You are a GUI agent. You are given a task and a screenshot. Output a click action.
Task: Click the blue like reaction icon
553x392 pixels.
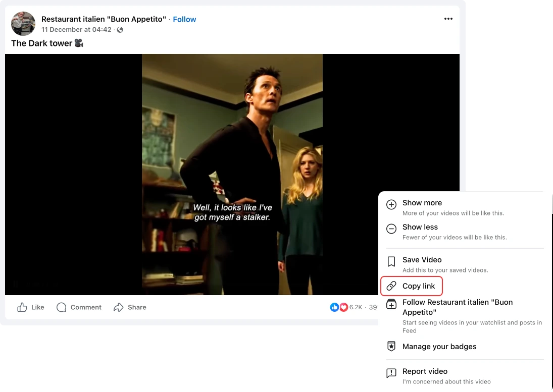pos(334,307)
